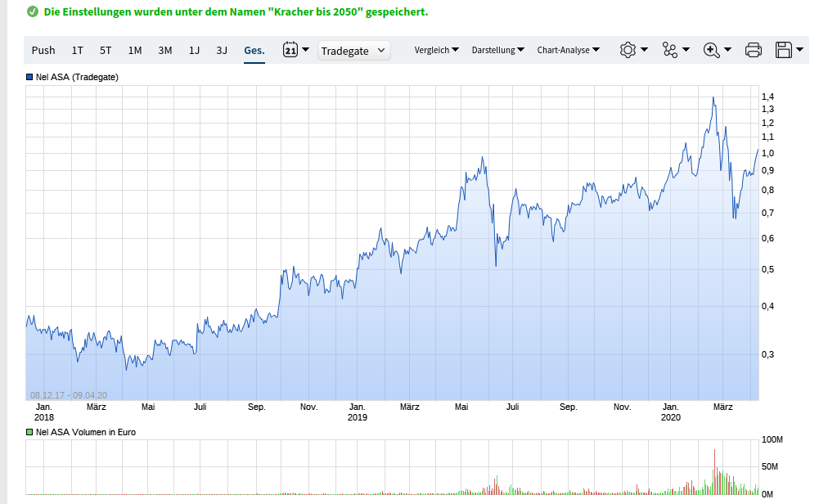
Task: Select the 3J time range
Action: click(222, 50)
